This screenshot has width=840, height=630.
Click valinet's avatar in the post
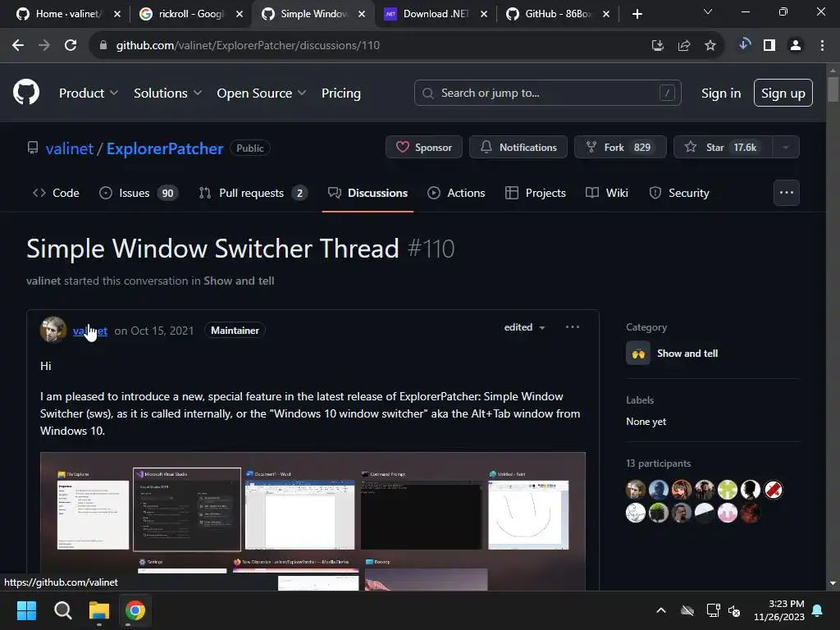click(x=53, y=330)
